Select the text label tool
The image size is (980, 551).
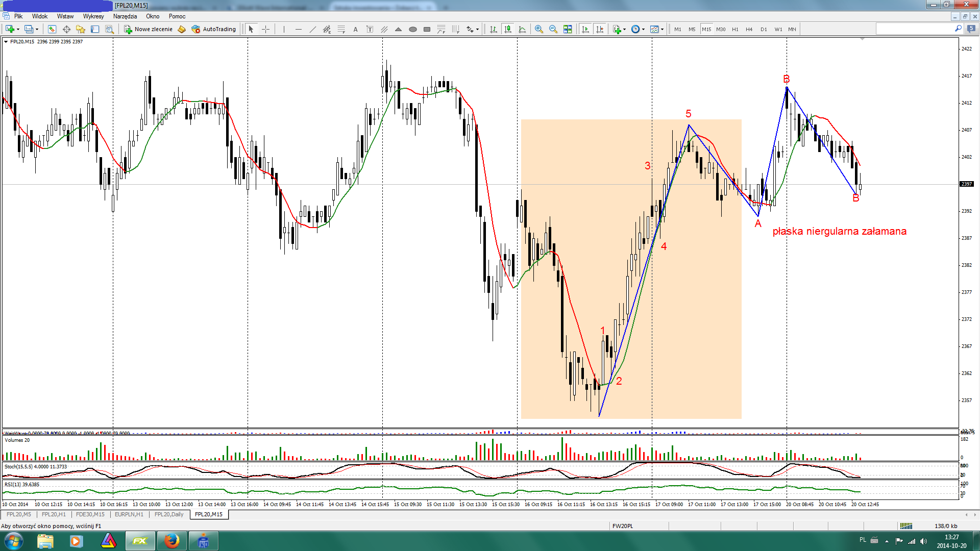click(355, 29)
